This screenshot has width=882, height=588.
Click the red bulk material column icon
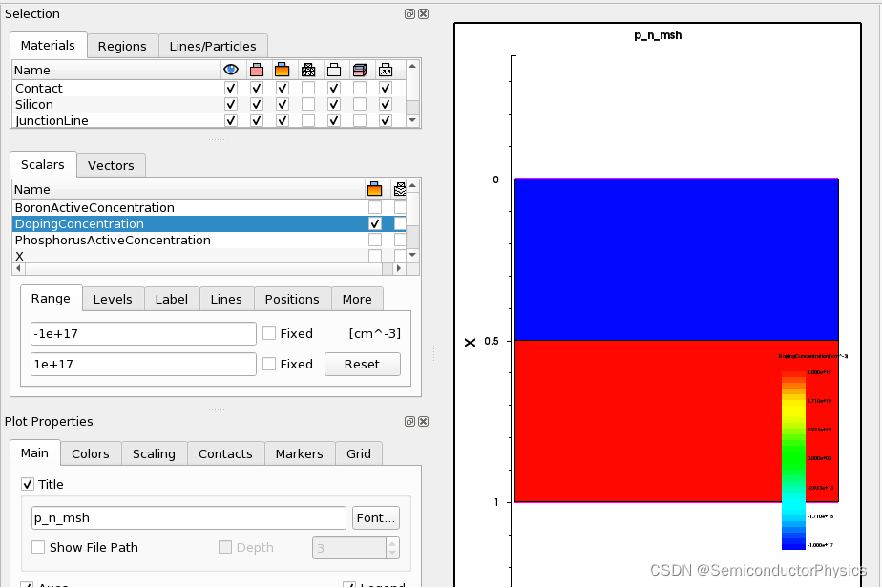[257, 70]
